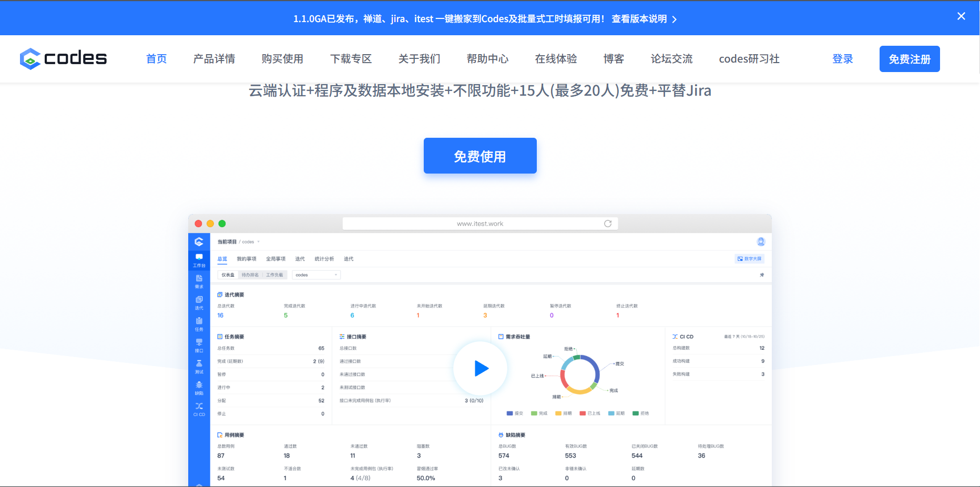The image size is (980, 487).
Task: Click the pin icon in dashboard preview
Action: click(x=762, y=275)
